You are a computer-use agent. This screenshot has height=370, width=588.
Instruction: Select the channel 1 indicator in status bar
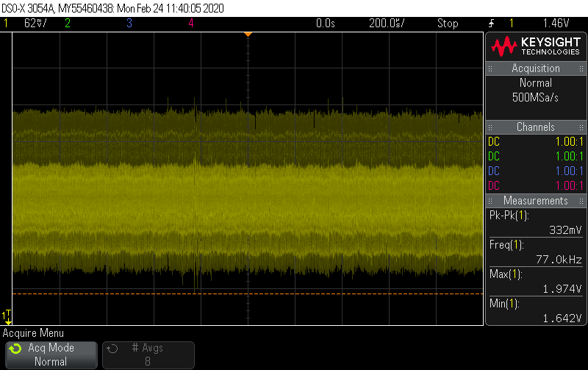pos(6,24)
